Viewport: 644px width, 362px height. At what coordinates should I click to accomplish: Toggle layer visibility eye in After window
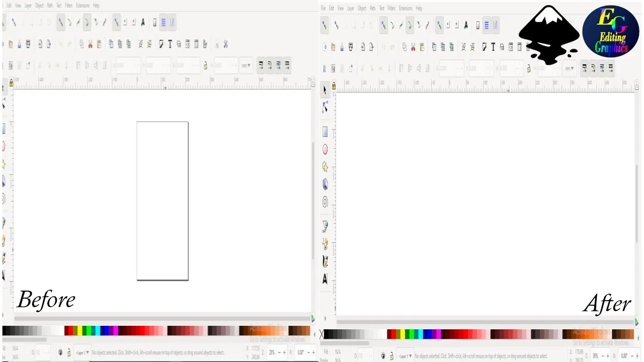coord(383,356)
